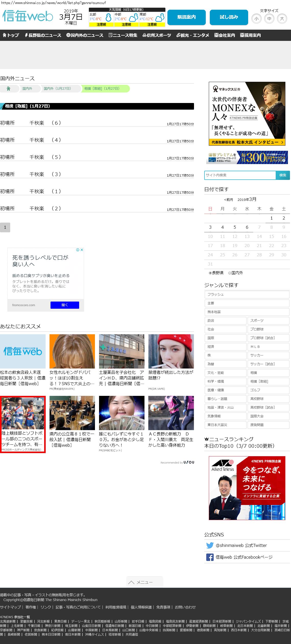Open the official Facebook page icon
The width and height of the screenshot is (291, 644).
point(210,557)
